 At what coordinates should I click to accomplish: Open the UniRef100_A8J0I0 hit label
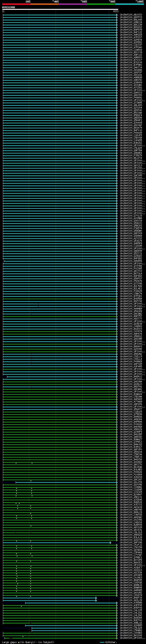tap(131, 15)
